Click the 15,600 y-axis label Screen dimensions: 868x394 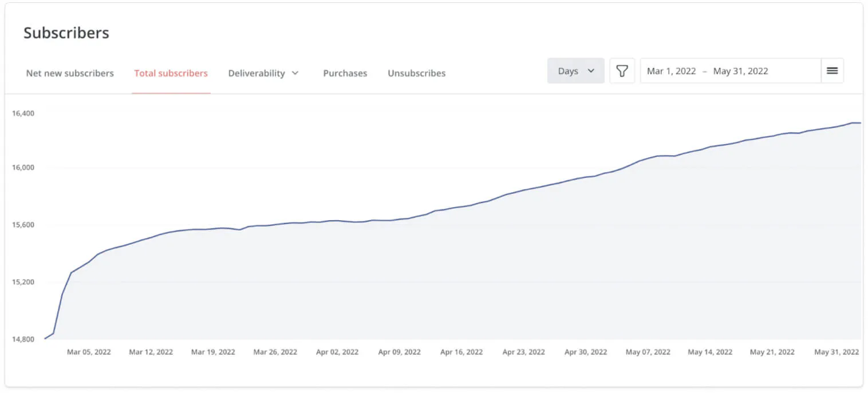23,225
